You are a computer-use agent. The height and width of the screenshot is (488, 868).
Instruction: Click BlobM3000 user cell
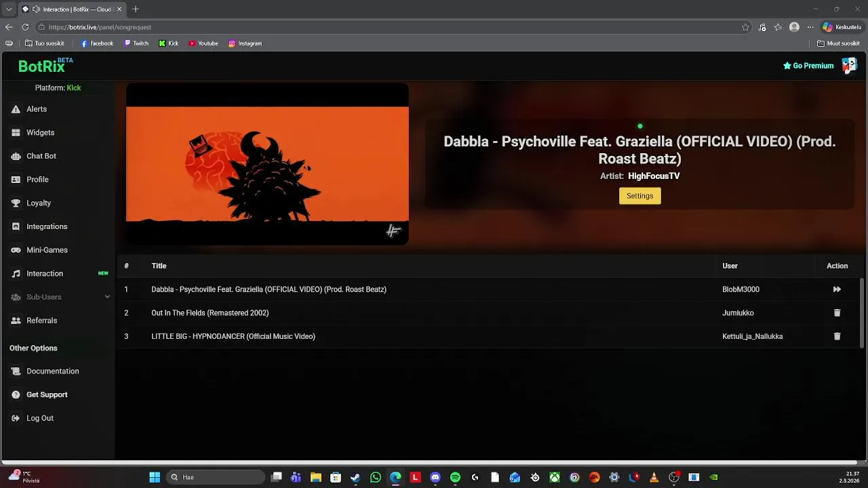tap(741, 289)
